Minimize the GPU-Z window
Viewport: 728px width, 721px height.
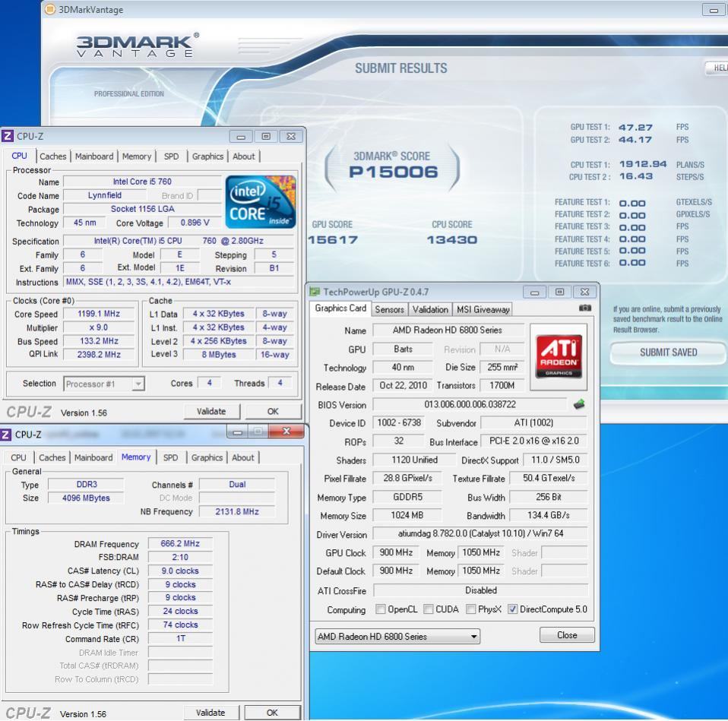pos(534,292)
